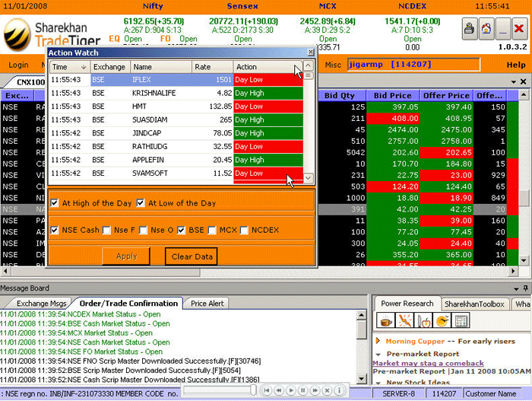Enable the Nse O checkbox

click(x=143, y=230)
